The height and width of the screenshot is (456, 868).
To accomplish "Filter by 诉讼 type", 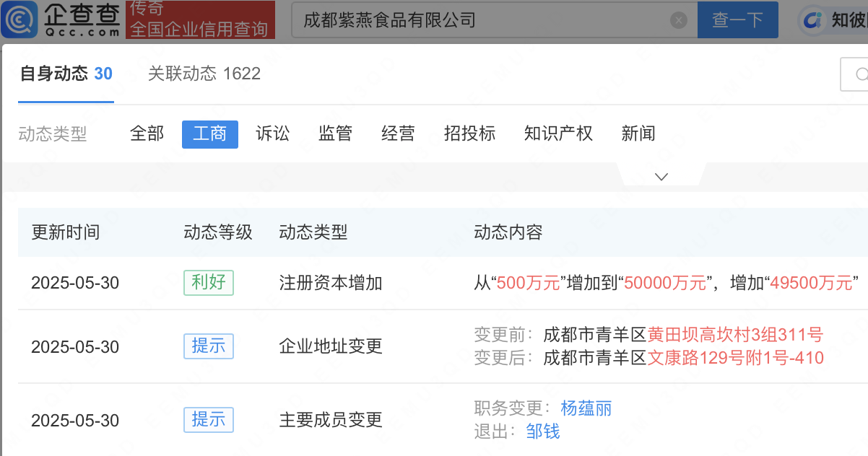I will click(x=273, y=133).
